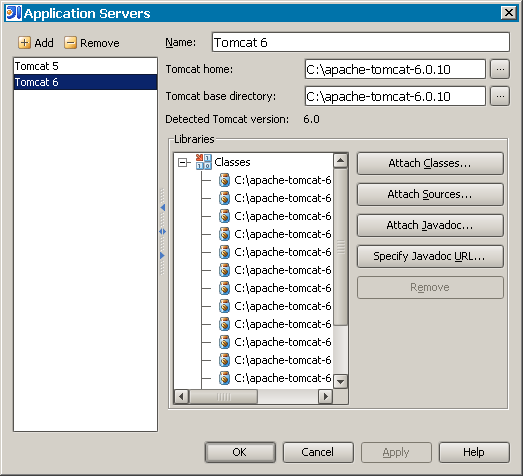Browse for the Tomcat base directory

pyautogui.click(x=500, y=96)
